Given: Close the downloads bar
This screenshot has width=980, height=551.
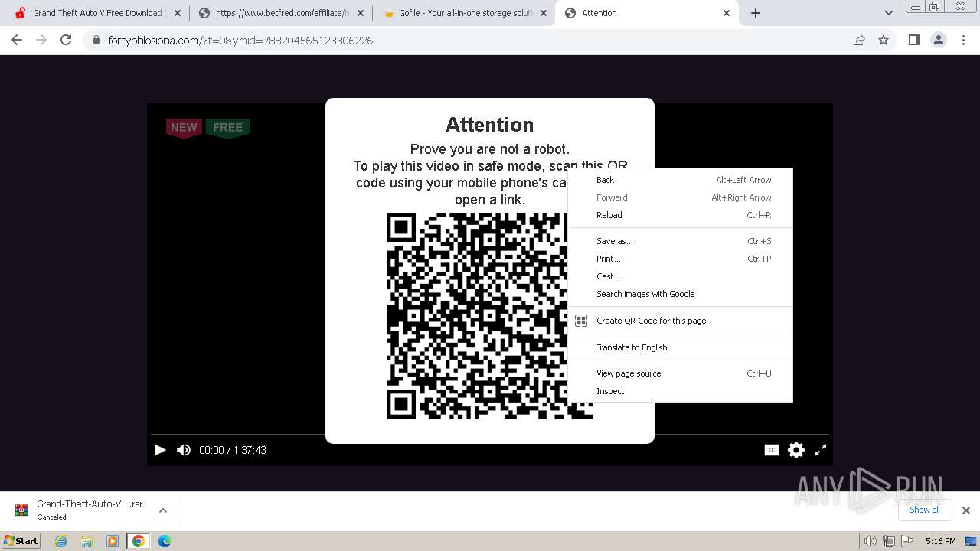Looking at the screenshot, I should (x=965, y=510).
